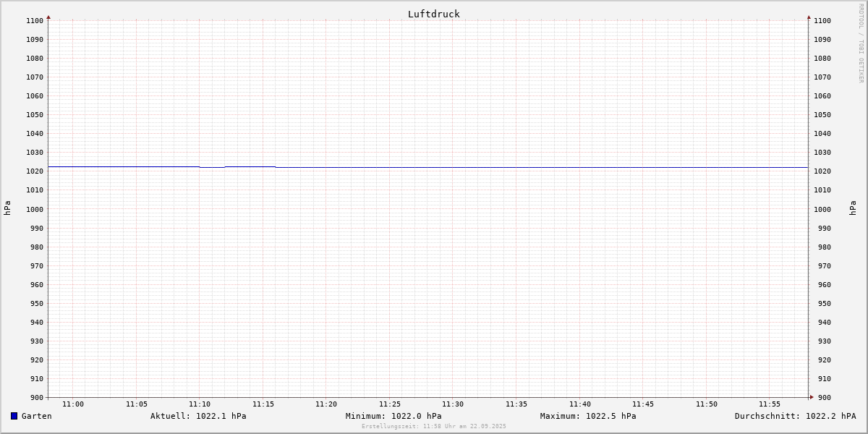868x434 pixels.
Task: Select the Minimum 1022.0 hPa value
Action: coord(393,416)
